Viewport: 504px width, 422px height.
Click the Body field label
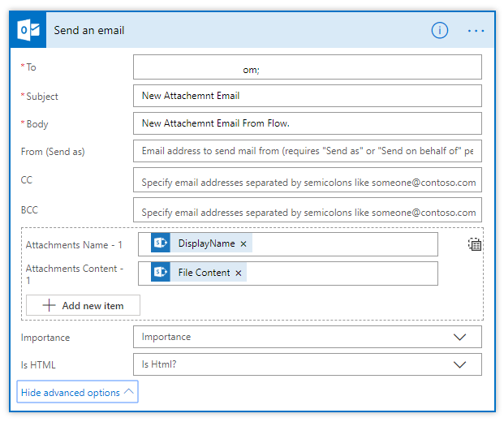point(37,124)
